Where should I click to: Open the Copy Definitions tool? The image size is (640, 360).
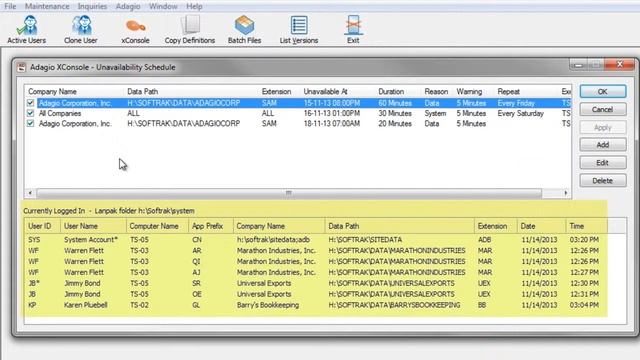(190, 29)
